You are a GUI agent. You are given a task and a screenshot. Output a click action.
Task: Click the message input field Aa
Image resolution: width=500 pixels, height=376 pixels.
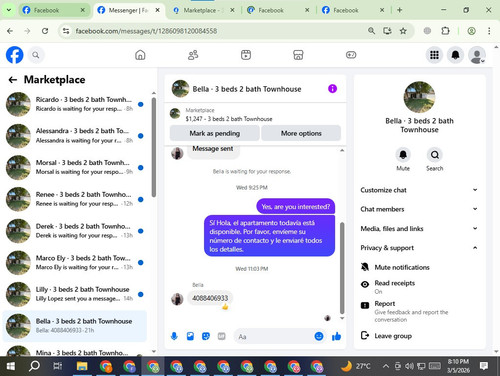[275, 337]
